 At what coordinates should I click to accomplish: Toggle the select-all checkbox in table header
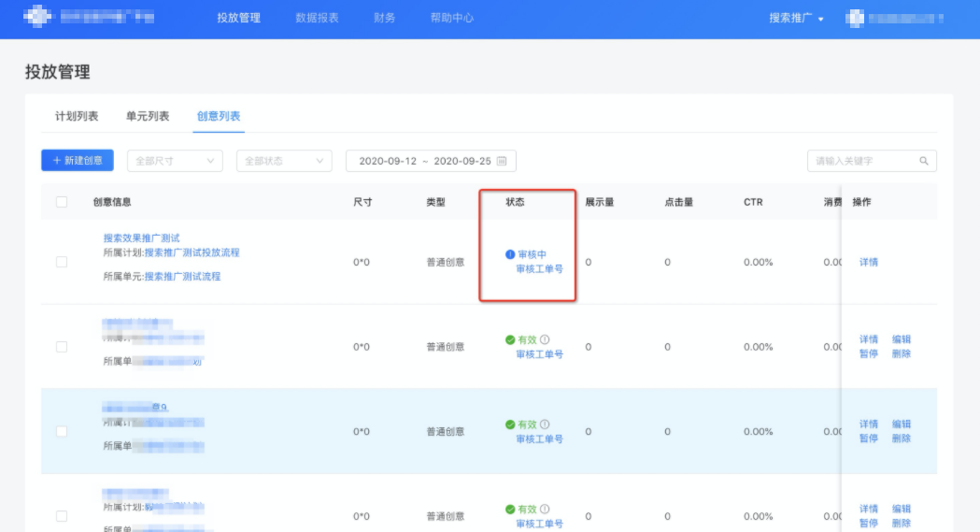(62, 202)
